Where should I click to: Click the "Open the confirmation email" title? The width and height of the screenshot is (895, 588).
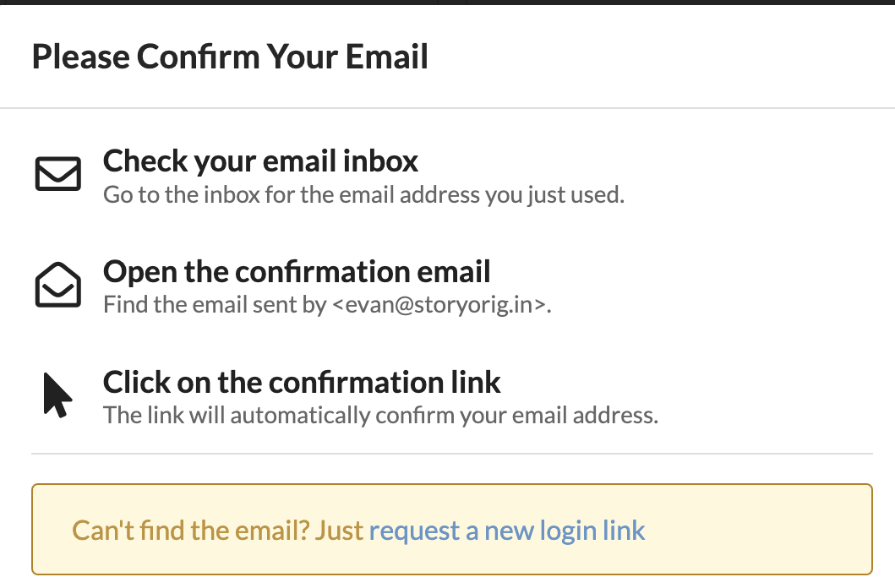pos(297,271)
